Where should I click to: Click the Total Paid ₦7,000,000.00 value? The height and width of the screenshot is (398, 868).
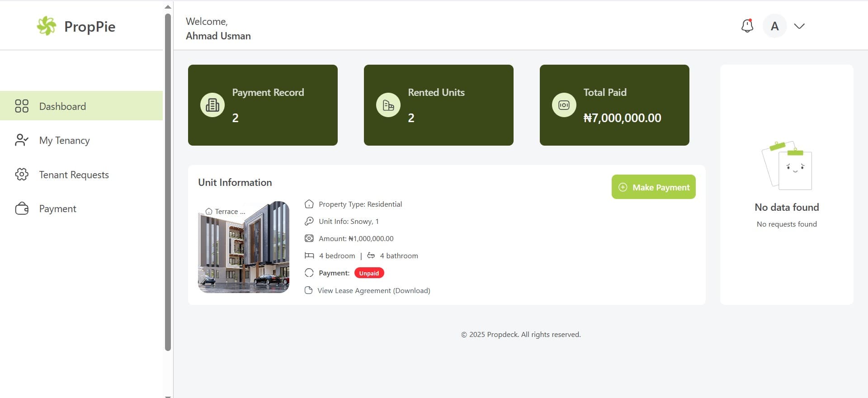pos(622,118)
